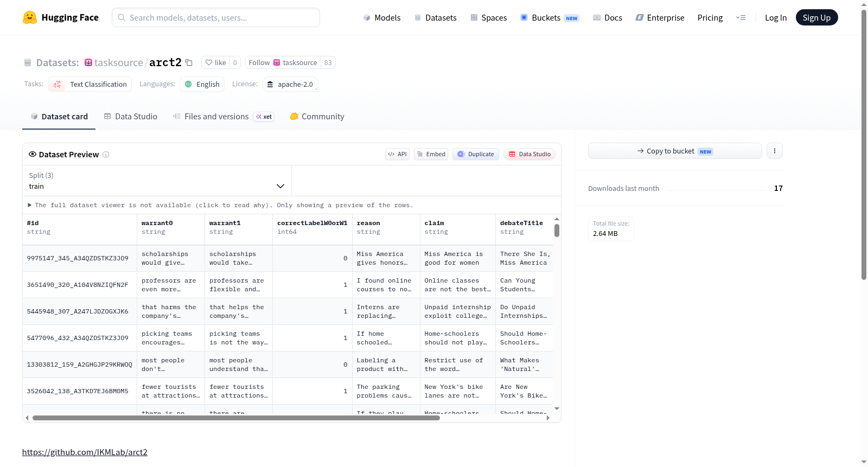Click the follower count 83
Screen dimensions: 868x467
328,62
